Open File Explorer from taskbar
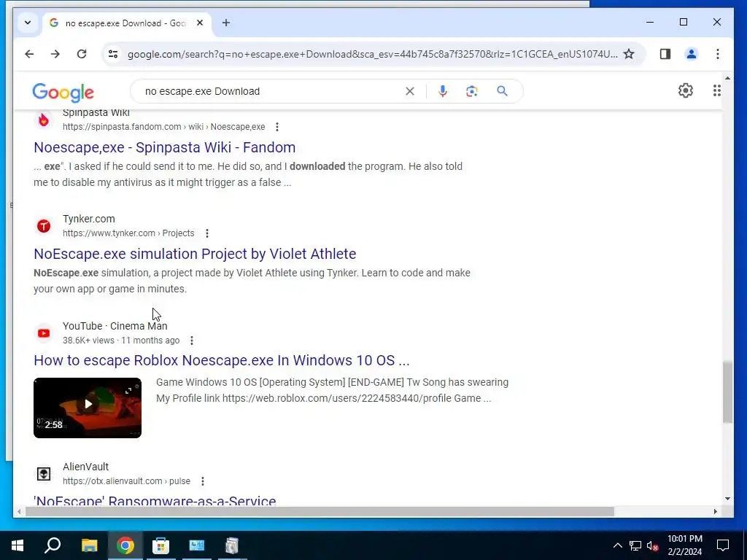The image size is (747, 560). pyautogui.click(x=89, y=545)
